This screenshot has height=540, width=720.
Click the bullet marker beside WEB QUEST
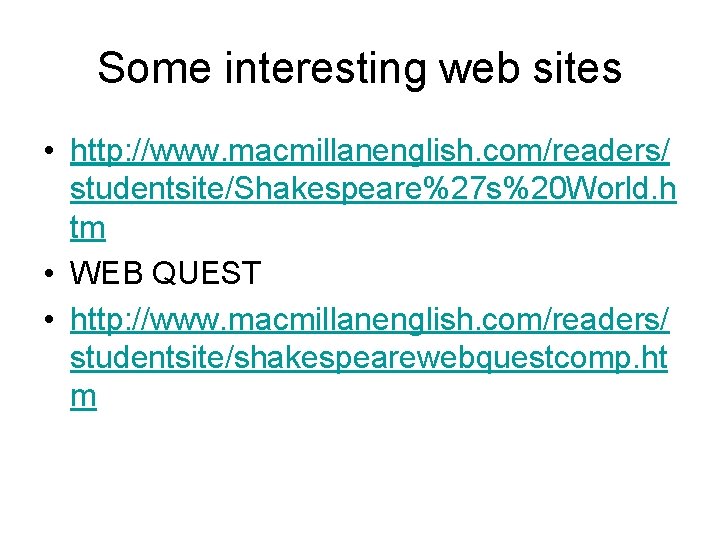tap(48, 272)
